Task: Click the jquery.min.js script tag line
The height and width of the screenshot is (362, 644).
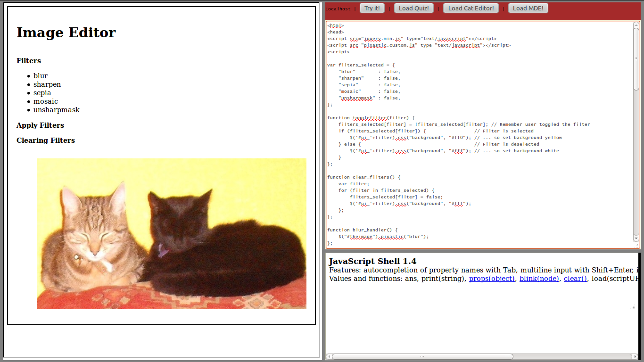Action: [412, 39]
